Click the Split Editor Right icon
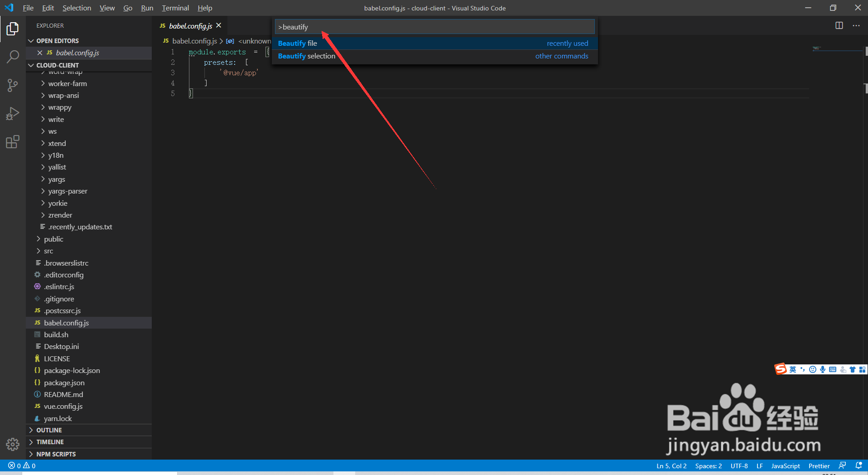Screen dimensions: 868x475 839,25
